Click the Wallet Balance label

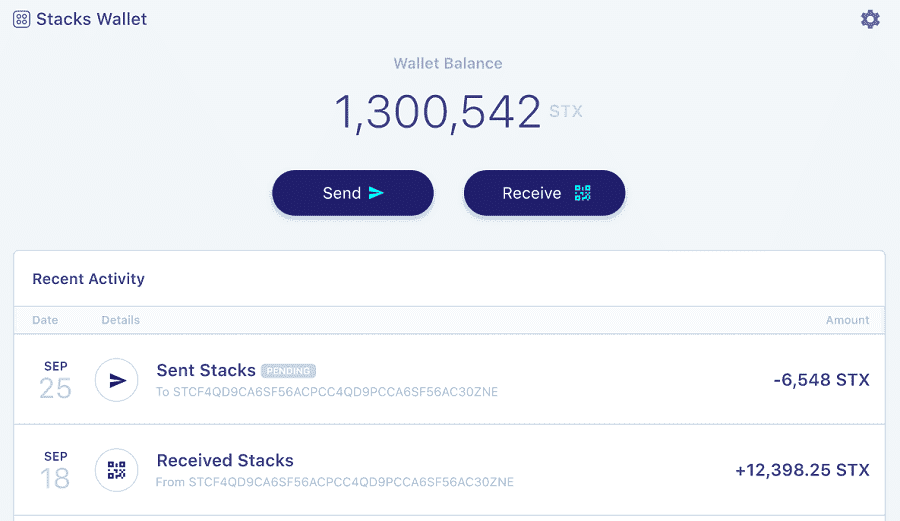click(x=448, y=63)
